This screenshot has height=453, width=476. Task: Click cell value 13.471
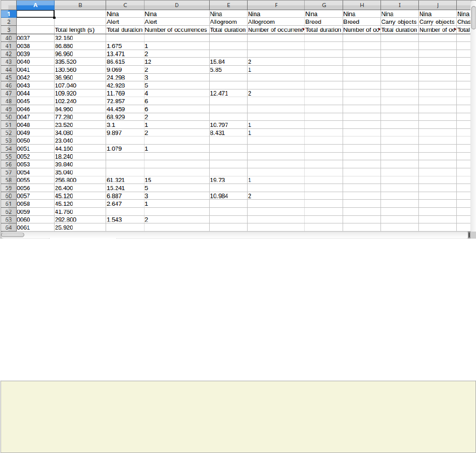pos(125,54)
